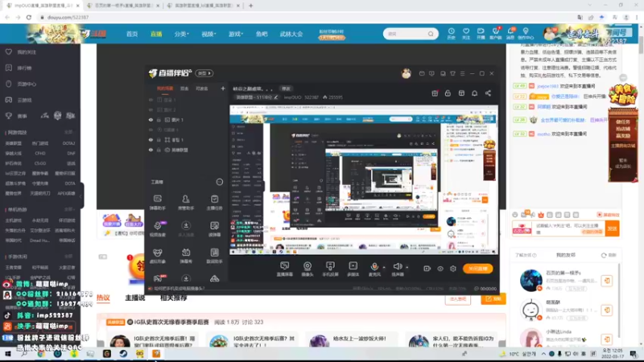Viewport: 644px width, 362px height.
Task: Open 主播任务 tool in 直播伴侣 toolbox
Action: click(214, 203)
